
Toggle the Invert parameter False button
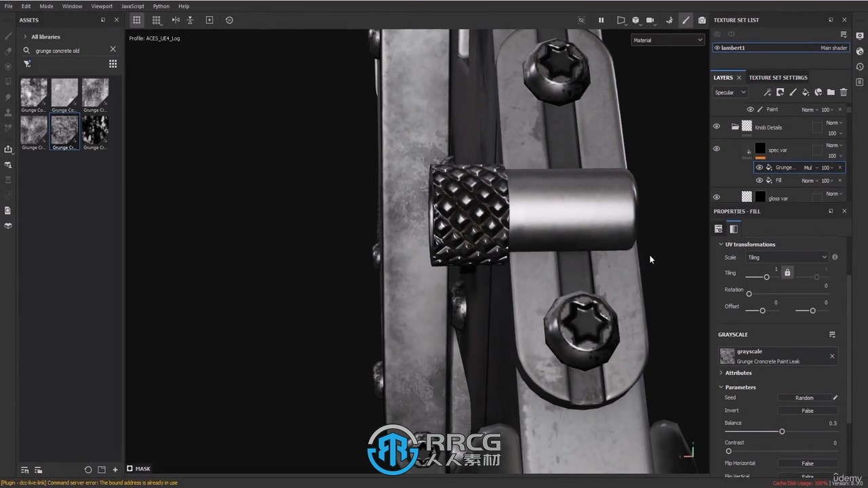(808, 411)
